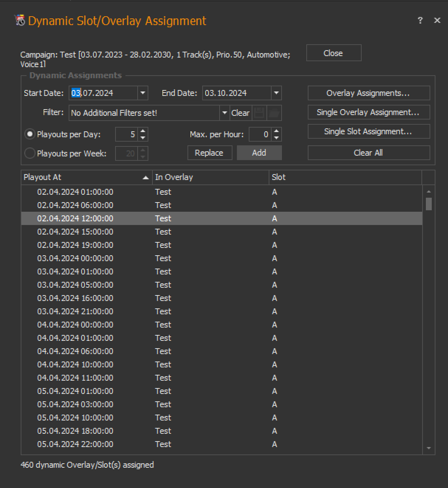Viewport: 448px width, 488px height.
Task: Increase Max. per Hour value
Action: (276, 131)
